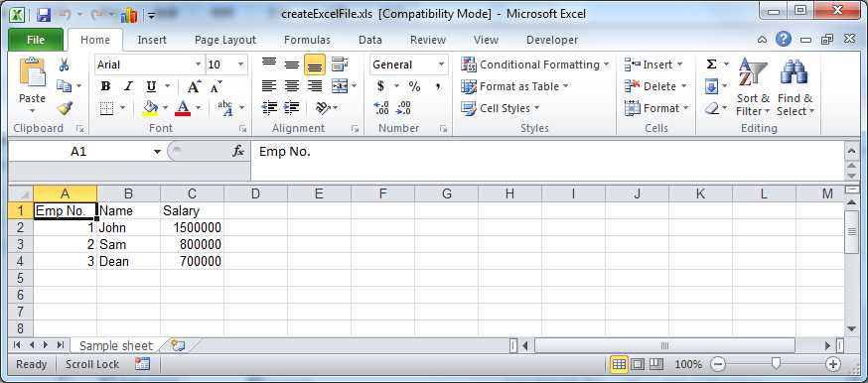Toggle Underline formatting
The height and width of the screenshot is (383, 868).
[x=151, y=86]
